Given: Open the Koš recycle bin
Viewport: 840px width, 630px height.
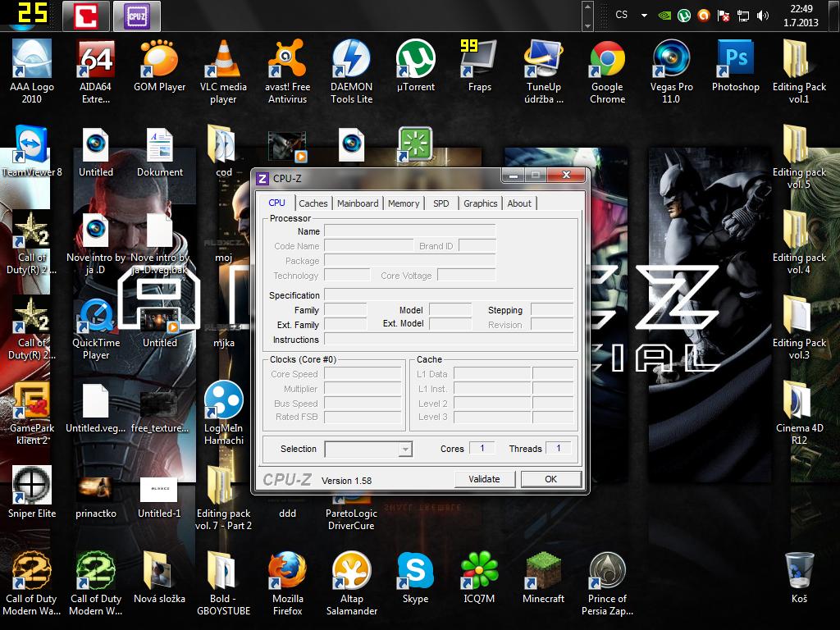Looking at the screenshot, I should click(x=799, y=572).
